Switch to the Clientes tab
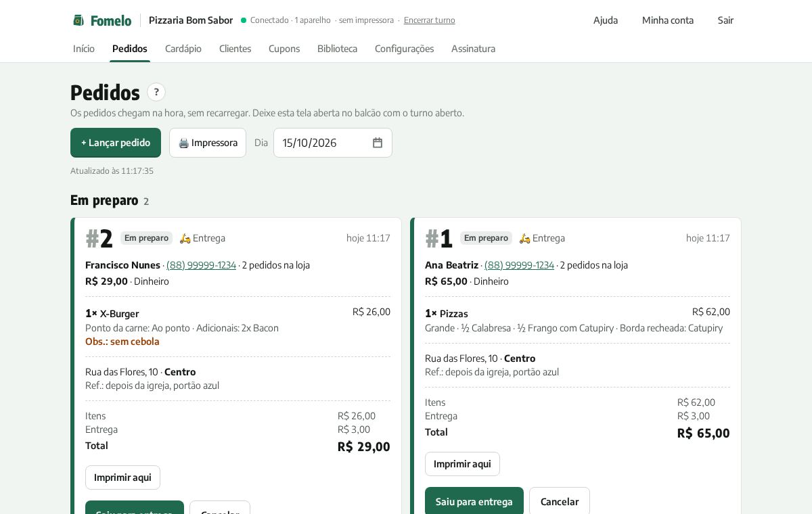This screenshot has height=514, width=812. (x=235, y=49)
